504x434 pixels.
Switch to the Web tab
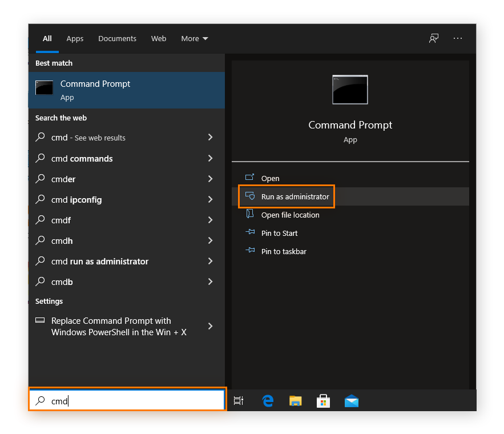[159, 39]
